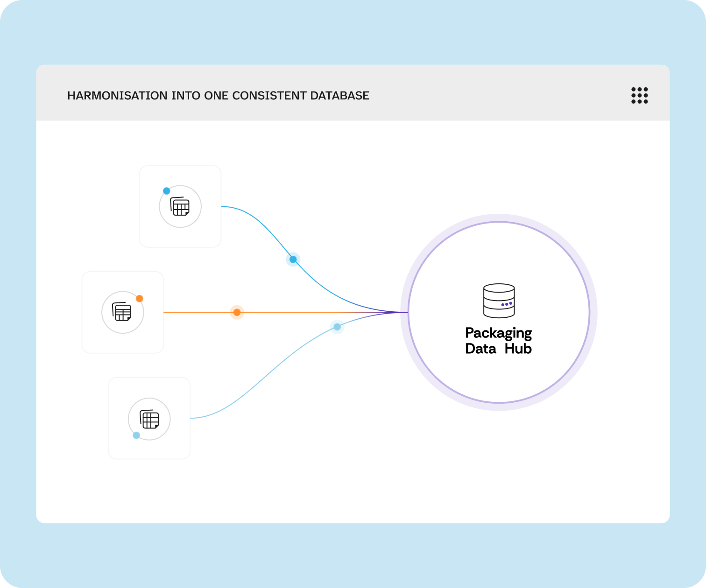Screen dimensions: 706x588
Task: Select the middle spreadsheet source icon
Action: coord(122,312)
